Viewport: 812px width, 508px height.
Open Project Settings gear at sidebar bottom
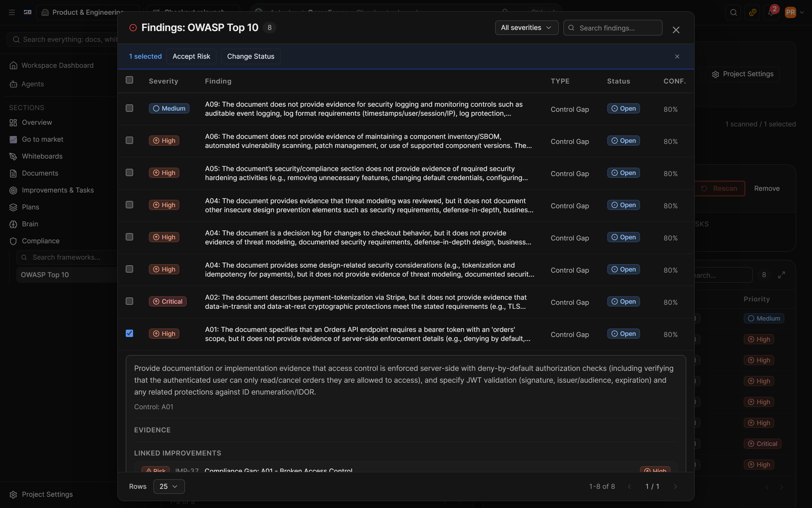tap(13, 494)
